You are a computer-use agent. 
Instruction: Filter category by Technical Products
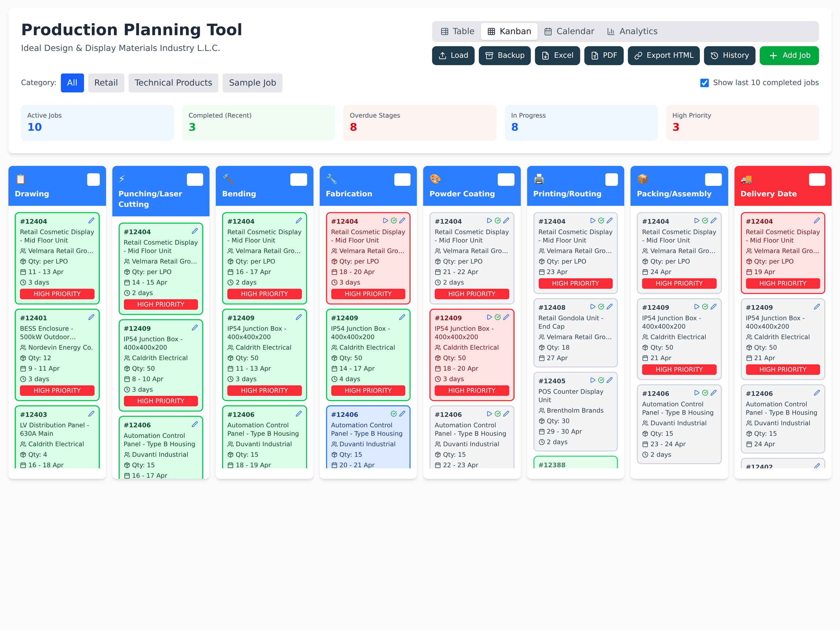point(173,83)
